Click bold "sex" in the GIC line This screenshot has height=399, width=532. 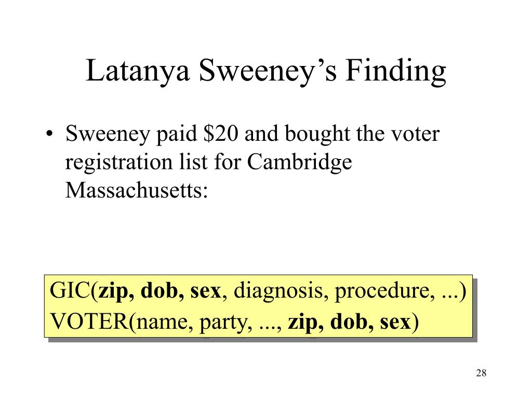click(206, 291)
